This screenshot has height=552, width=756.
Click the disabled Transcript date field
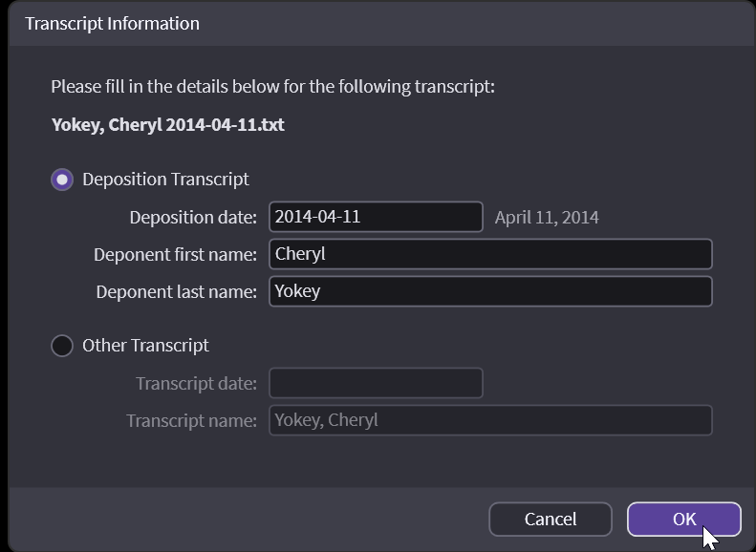pos(376,383)
